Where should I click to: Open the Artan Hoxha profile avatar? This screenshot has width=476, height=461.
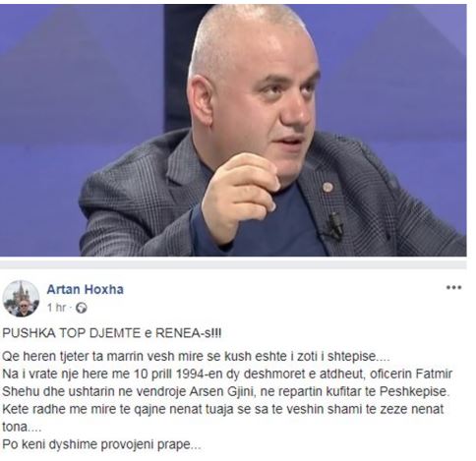tap(22, 299)
